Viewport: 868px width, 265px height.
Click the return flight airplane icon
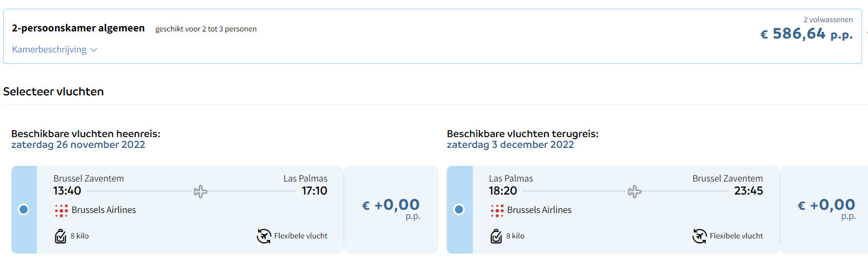tap(634, 191)
